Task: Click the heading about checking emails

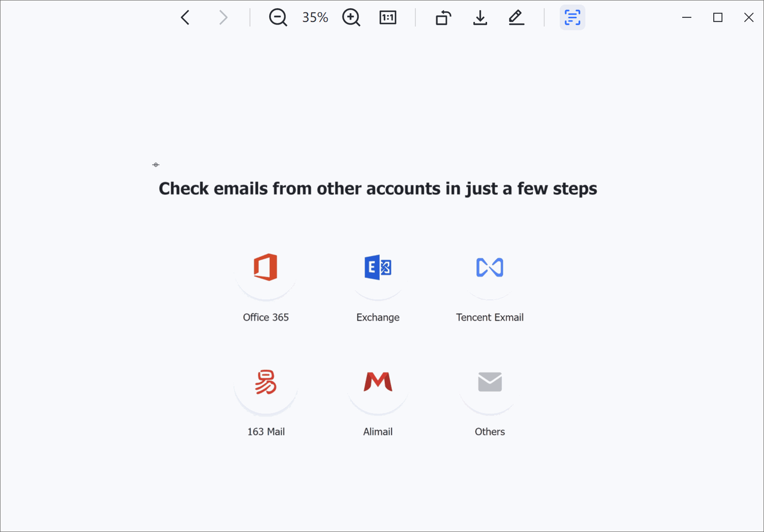Action: [378, 189]
